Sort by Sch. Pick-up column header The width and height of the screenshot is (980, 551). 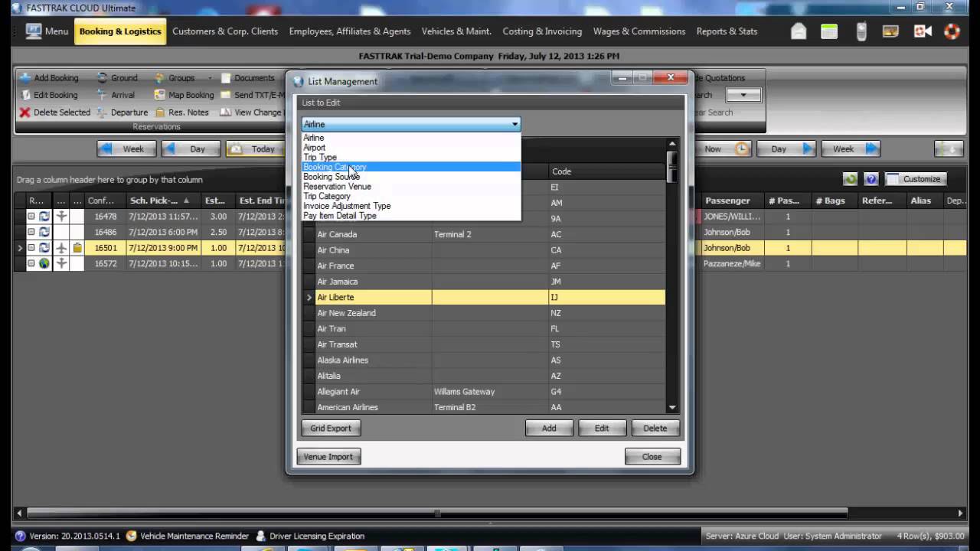point(160,201)
